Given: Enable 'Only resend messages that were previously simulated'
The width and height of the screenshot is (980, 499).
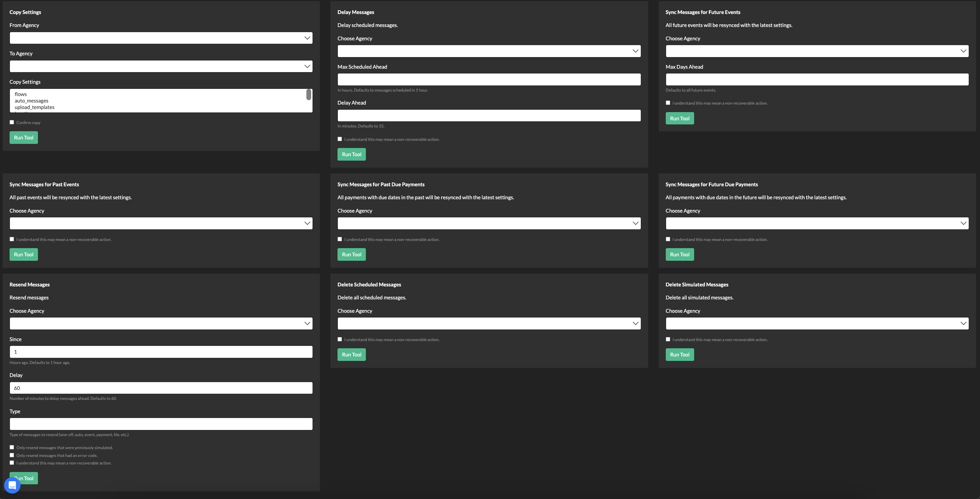Looking at the screenshot, I should pos(12,447).
